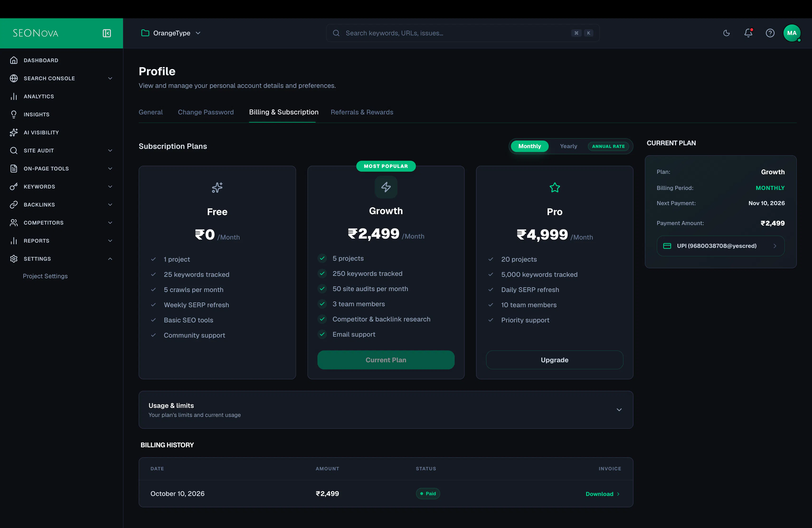Click the Annual Rate badge

(x=608, y=146)
